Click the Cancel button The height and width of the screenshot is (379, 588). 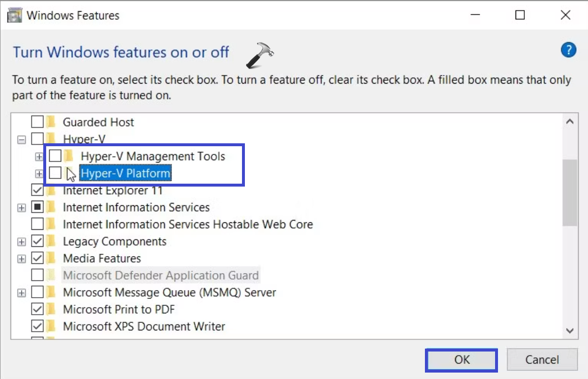click(x=542, y=360)
